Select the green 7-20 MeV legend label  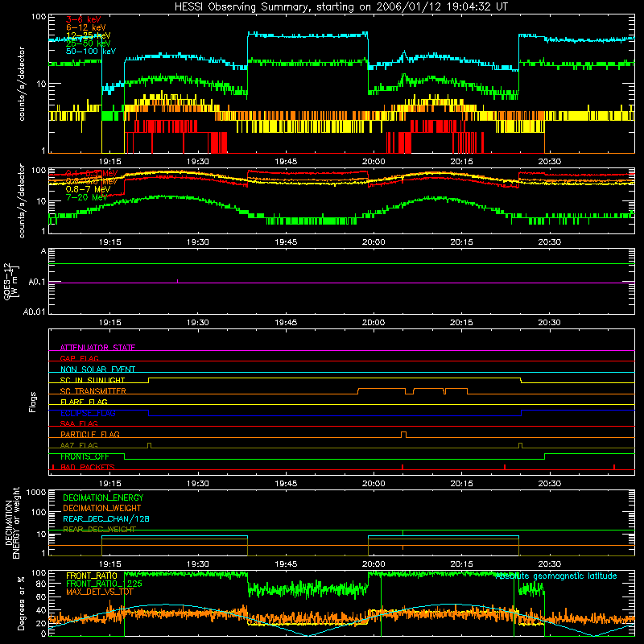(86, 197)
